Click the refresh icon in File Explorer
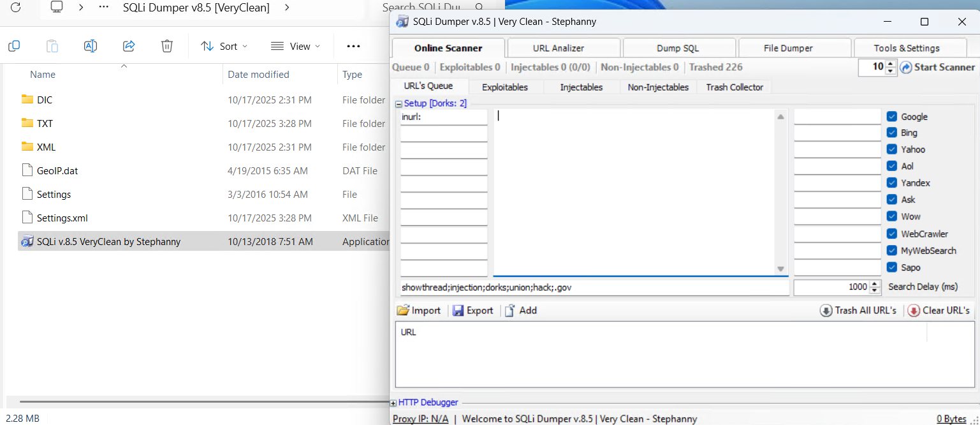 15,8
